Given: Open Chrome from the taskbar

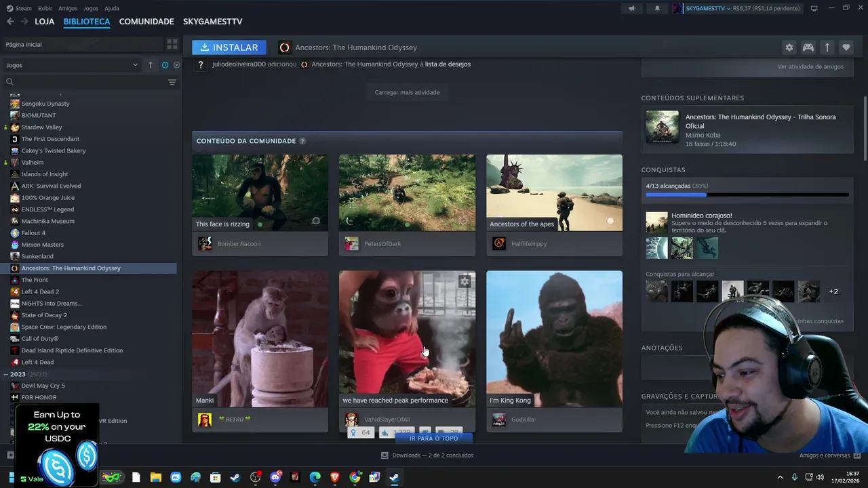Looking at the screenshot, I should (355, 477).
